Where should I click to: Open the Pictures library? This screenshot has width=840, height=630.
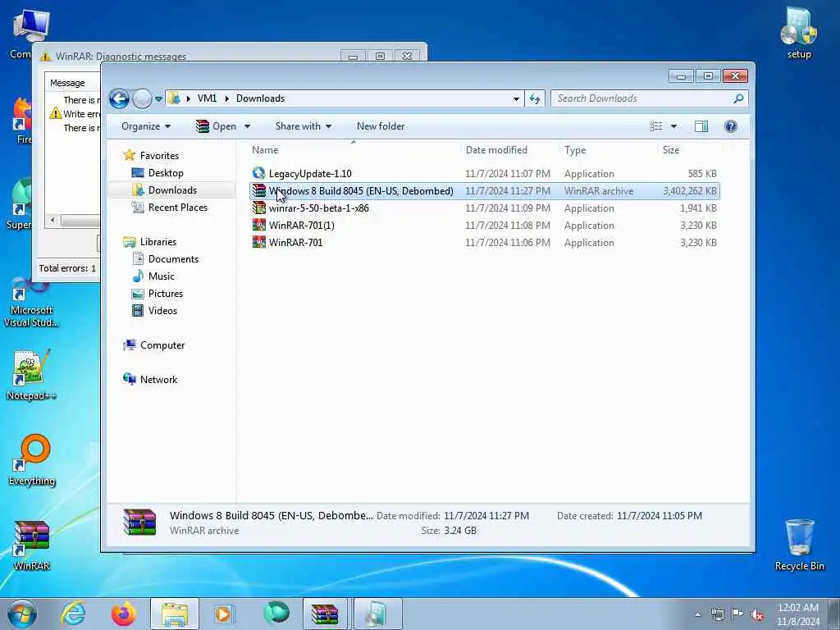pos(165,294)
